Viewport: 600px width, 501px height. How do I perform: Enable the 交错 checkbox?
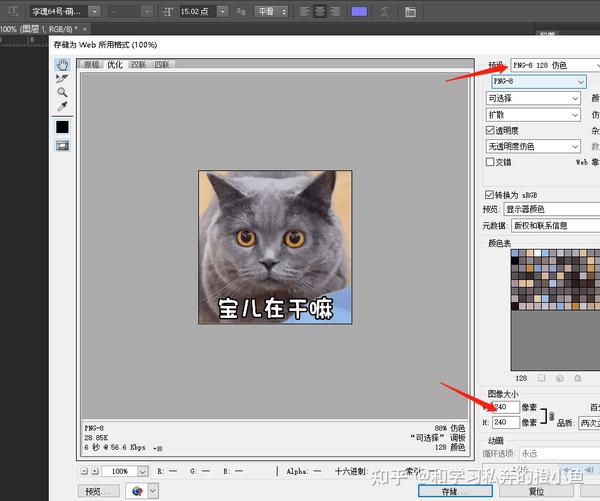(490, 162)
